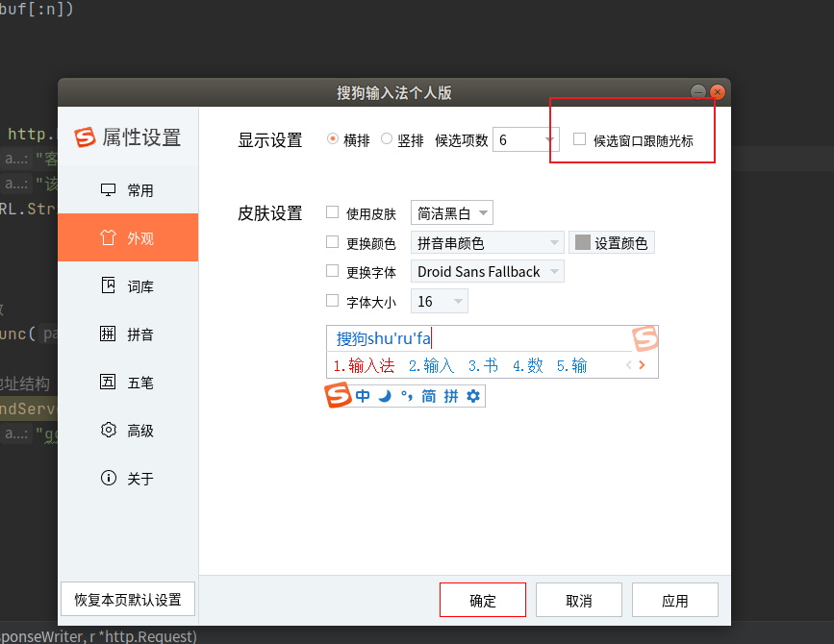Viewport: 834px width, 644px height.
Task: Click the 确定 confirm button
Action: (483, 600)
